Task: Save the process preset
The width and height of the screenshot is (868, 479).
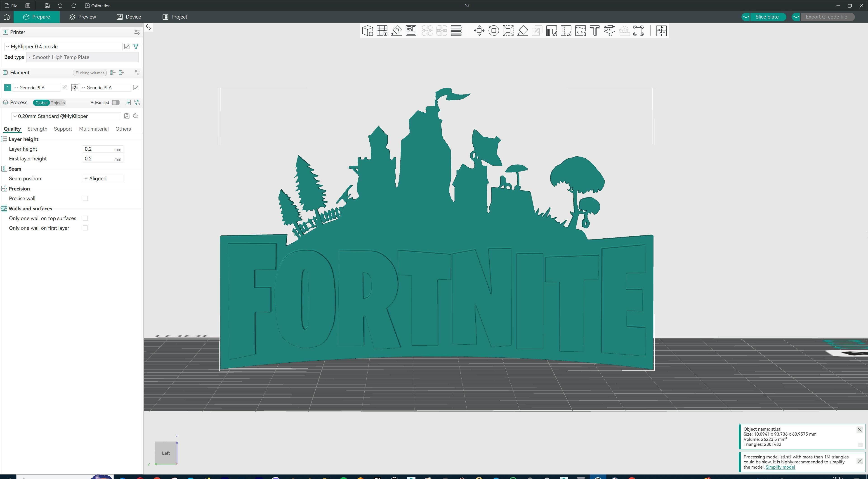Action: point(127,116)
